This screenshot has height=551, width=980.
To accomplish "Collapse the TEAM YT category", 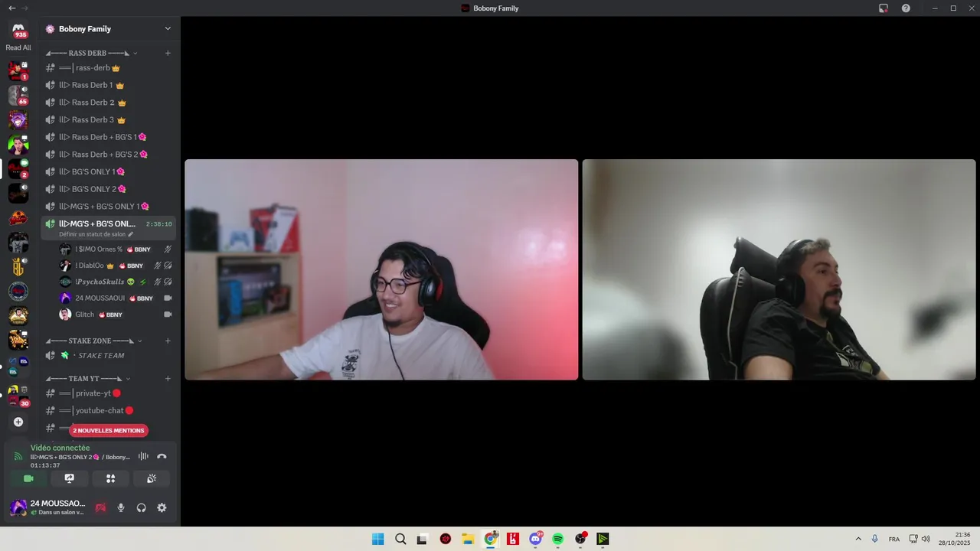I will [x=88, y=379].
